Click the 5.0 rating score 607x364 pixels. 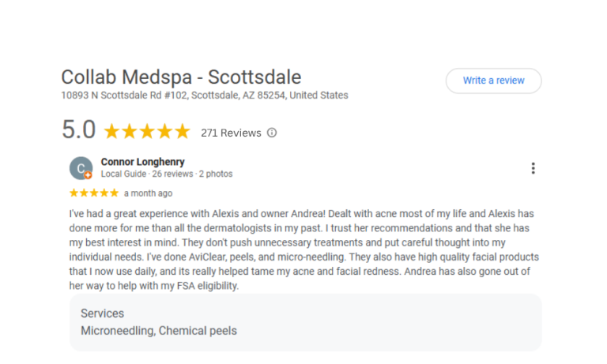78,130
